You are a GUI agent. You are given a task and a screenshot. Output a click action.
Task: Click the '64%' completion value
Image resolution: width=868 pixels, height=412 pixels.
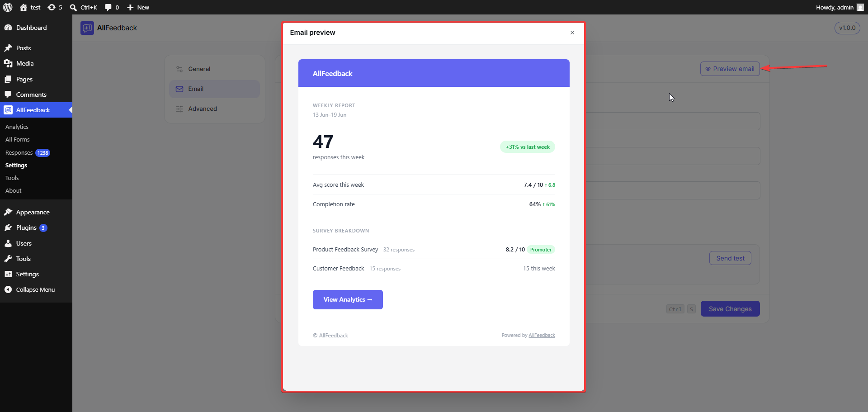coord(535,204)
